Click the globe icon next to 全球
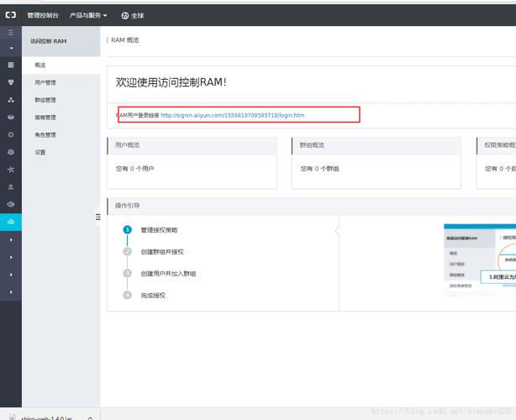Screen dimensions: 516x420 pyautogui.click(x=124, y=15)
